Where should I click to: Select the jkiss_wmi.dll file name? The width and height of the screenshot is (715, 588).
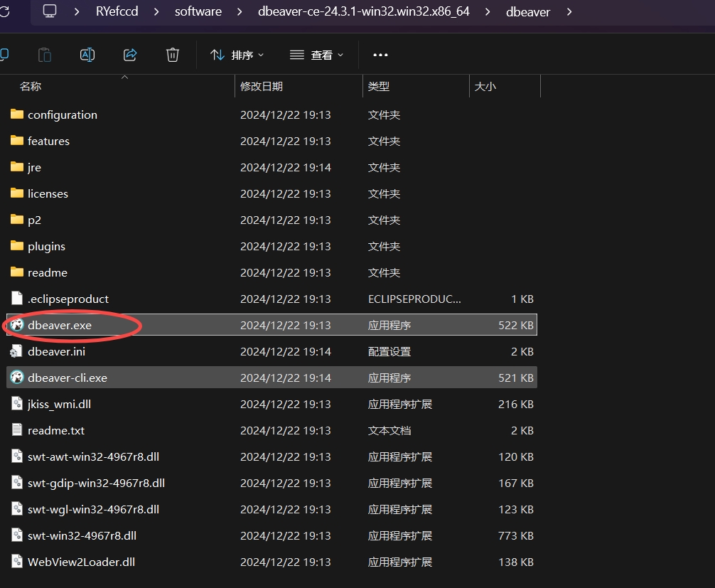pyautogui.click(x=59, y=404)
